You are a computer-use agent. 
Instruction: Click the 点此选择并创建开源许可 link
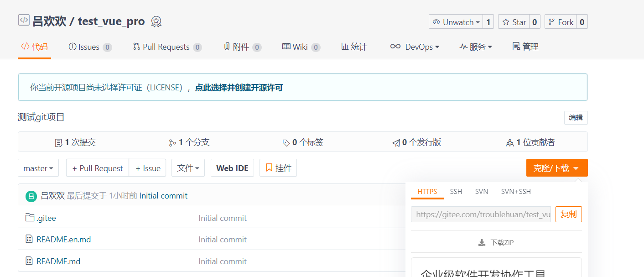click(x=239, y=88)
